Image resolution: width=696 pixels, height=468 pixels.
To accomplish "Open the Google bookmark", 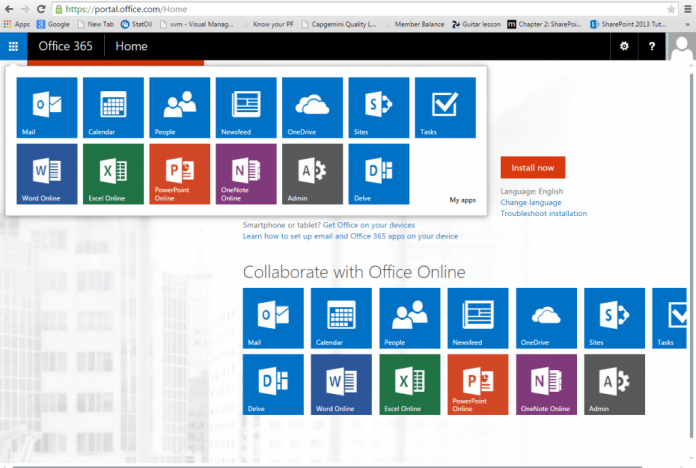I will [53, 24].
